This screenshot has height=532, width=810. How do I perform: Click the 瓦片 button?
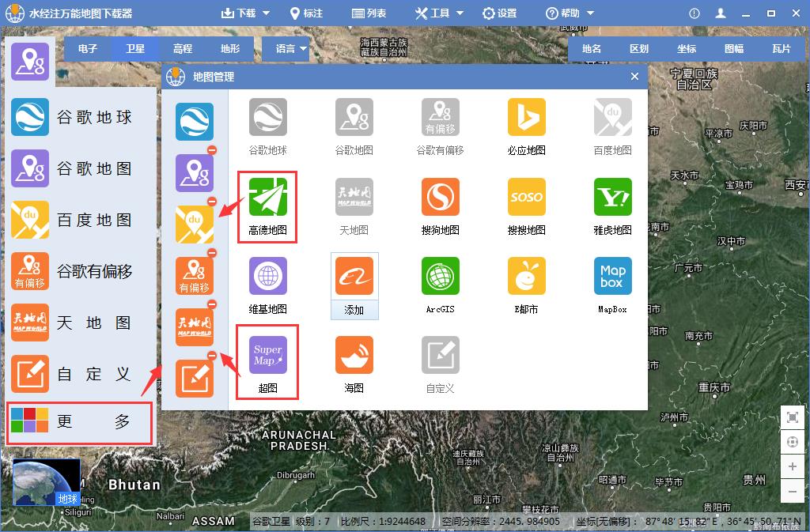click(x=782, y=49)
